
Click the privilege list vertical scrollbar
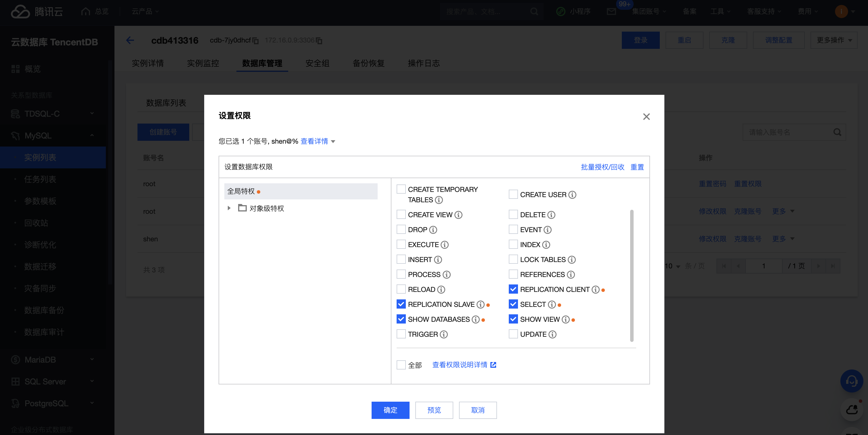632,276
